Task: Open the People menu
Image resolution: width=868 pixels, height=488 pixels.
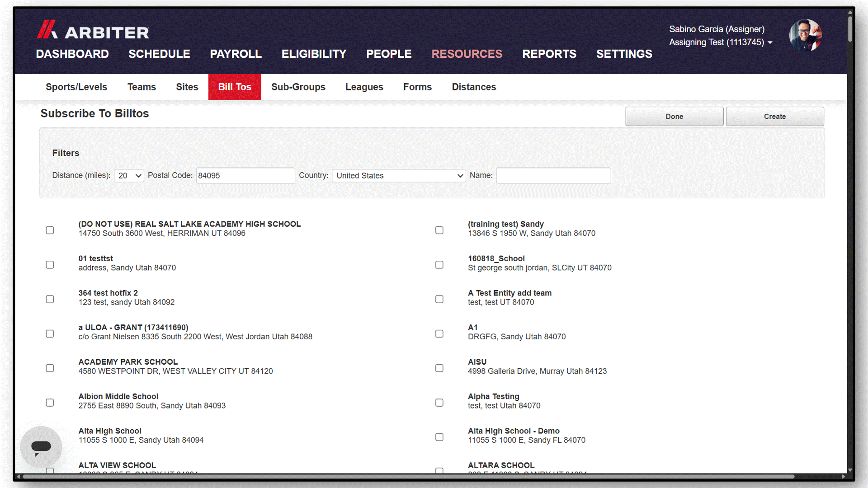Action: tap(389, 54)
